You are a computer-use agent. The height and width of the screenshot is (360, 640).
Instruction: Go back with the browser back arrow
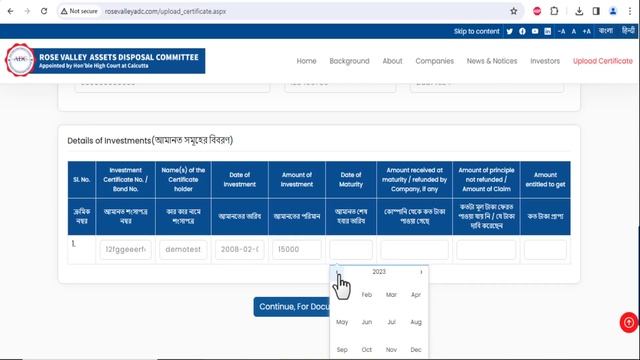coord(11,11)
